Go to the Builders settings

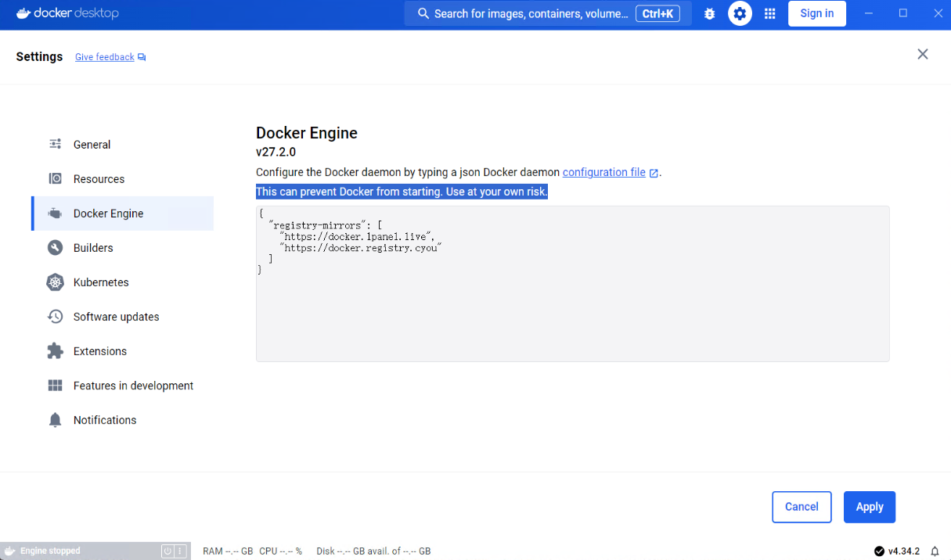(x=93, y=248)
